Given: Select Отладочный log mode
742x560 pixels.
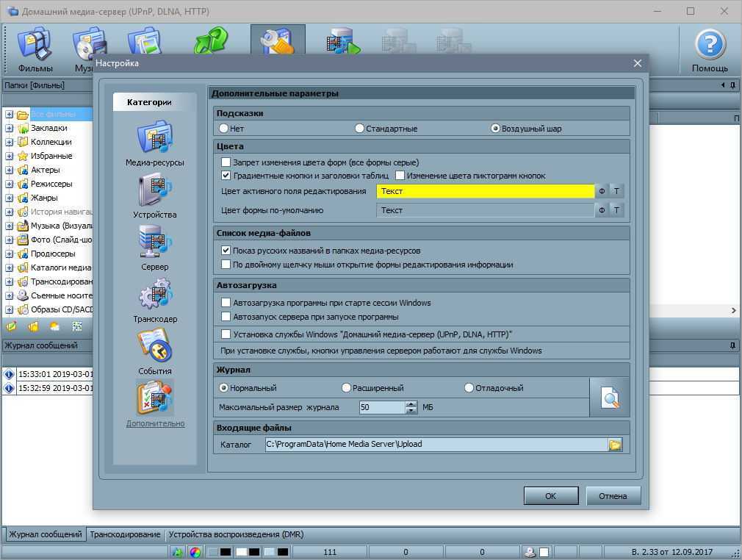Looking at the screenshot, I should [469, 388].
